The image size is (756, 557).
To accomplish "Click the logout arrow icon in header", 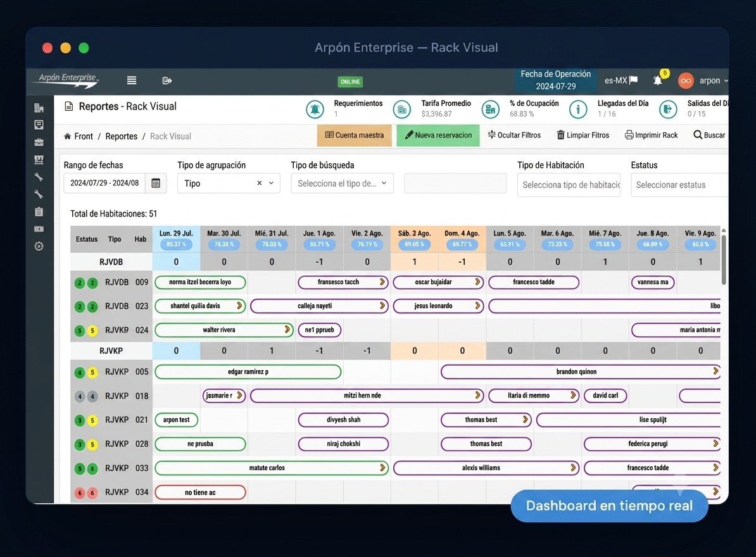I will pos(167,80).
